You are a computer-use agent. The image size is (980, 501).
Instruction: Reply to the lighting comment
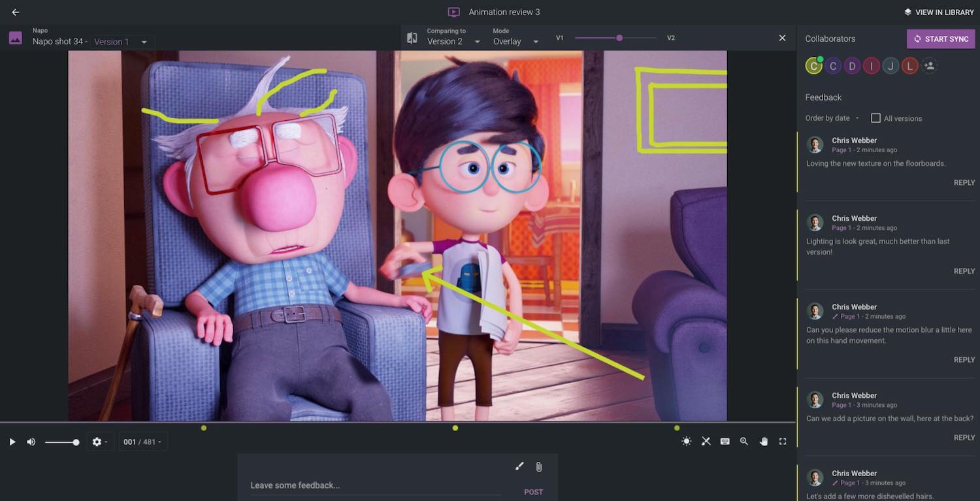click(964, 271)
